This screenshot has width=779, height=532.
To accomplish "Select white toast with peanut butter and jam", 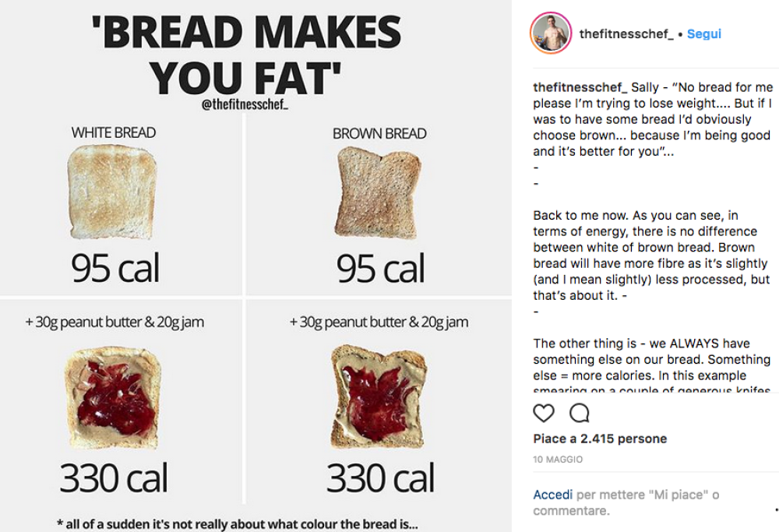I will point(114,399).
